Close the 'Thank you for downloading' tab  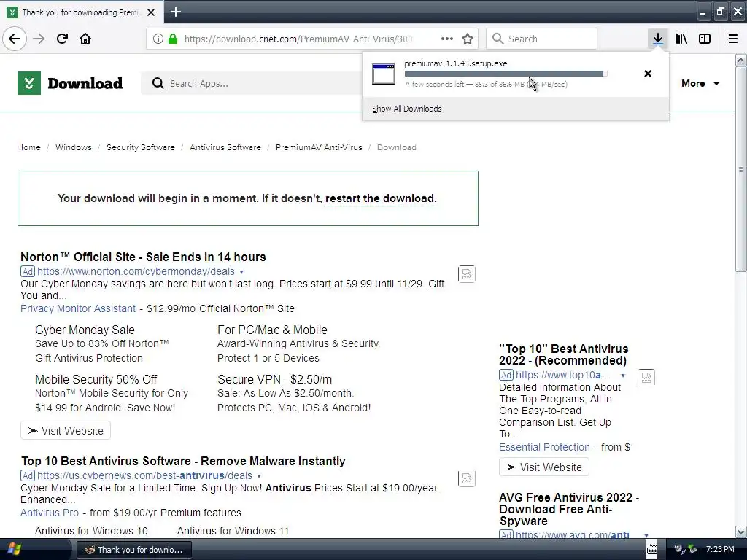(x=151, y=12)
